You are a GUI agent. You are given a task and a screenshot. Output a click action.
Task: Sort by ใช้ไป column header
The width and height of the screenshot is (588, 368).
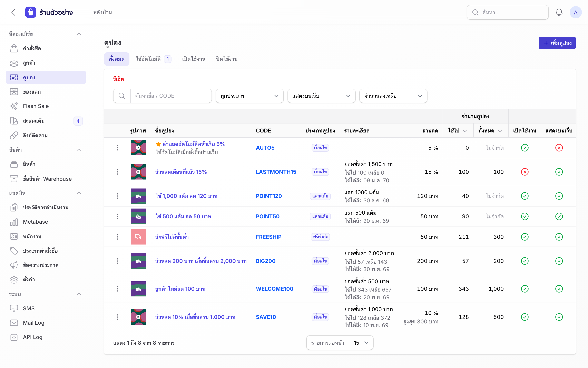pos(458,131)
